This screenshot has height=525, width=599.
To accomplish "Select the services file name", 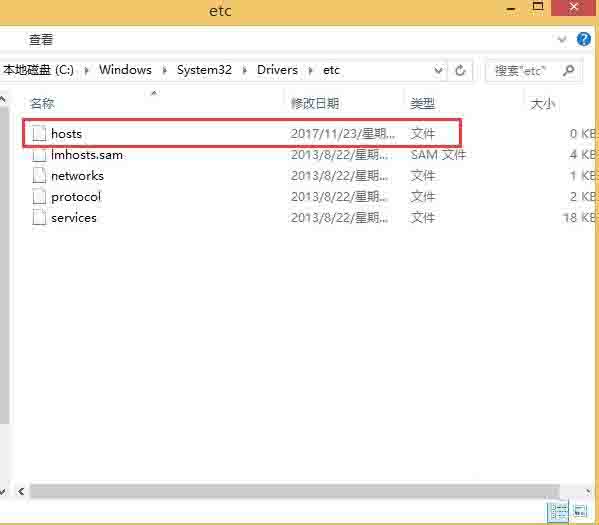I will 74,218.
